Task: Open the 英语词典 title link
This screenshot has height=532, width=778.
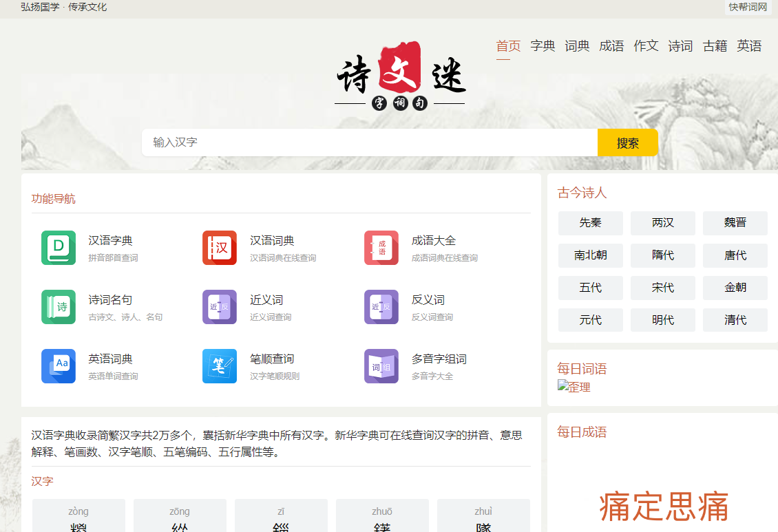Action: pyautogui.click(x=110, y=359)
